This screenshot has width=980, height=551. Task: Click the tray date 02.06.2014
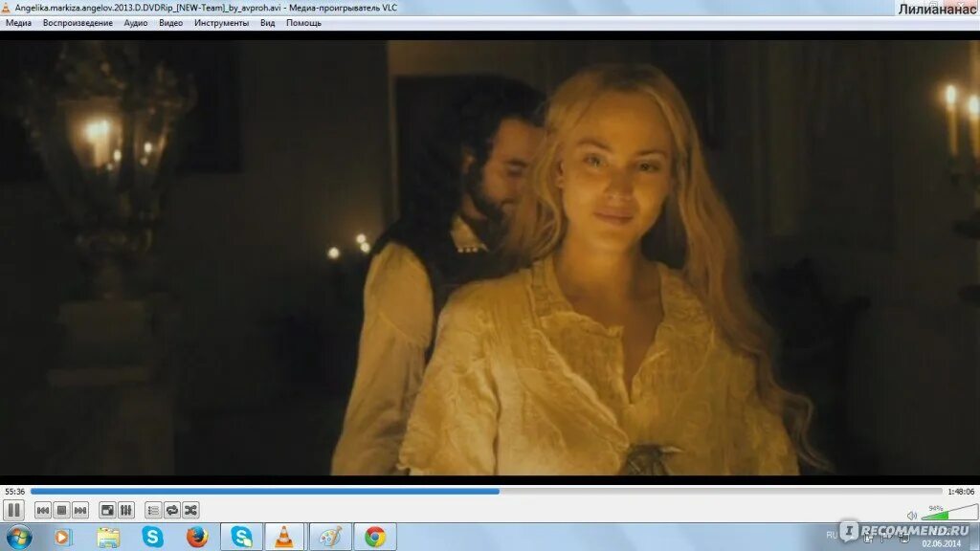[x=942, y=544]
